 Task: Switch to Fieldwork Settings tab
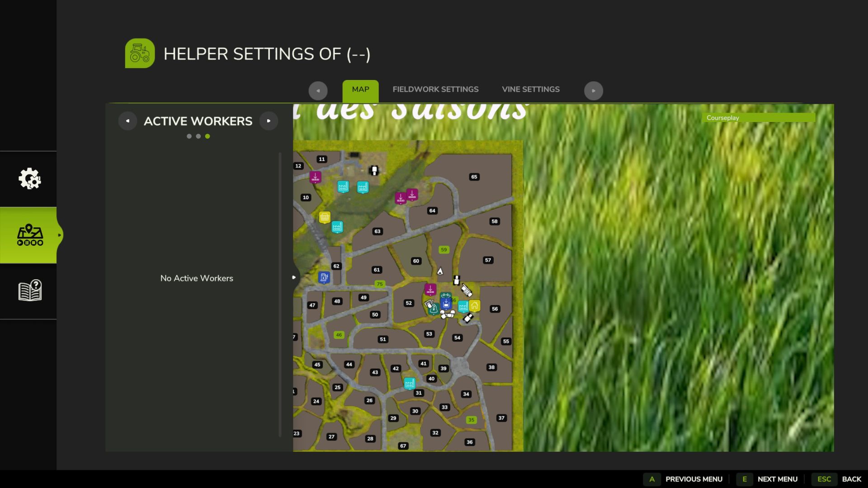pyautogui.click(x=435, y=89)
